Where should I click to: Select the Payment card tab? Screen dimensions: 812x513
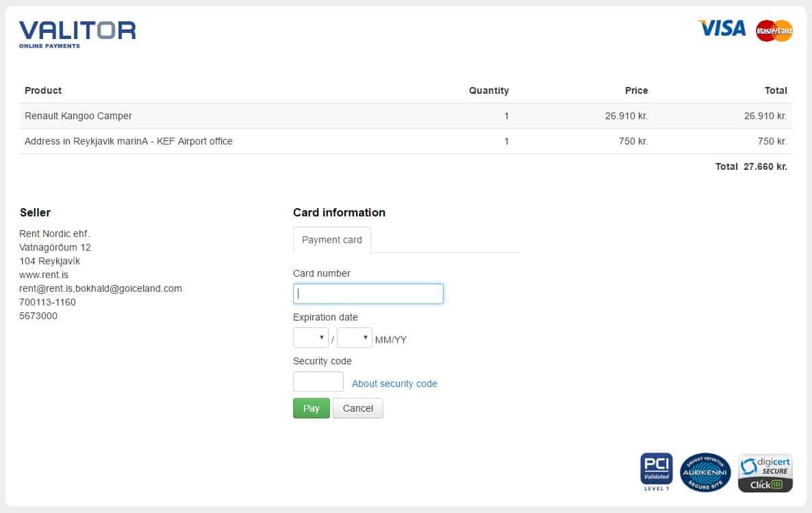(332, 240)
